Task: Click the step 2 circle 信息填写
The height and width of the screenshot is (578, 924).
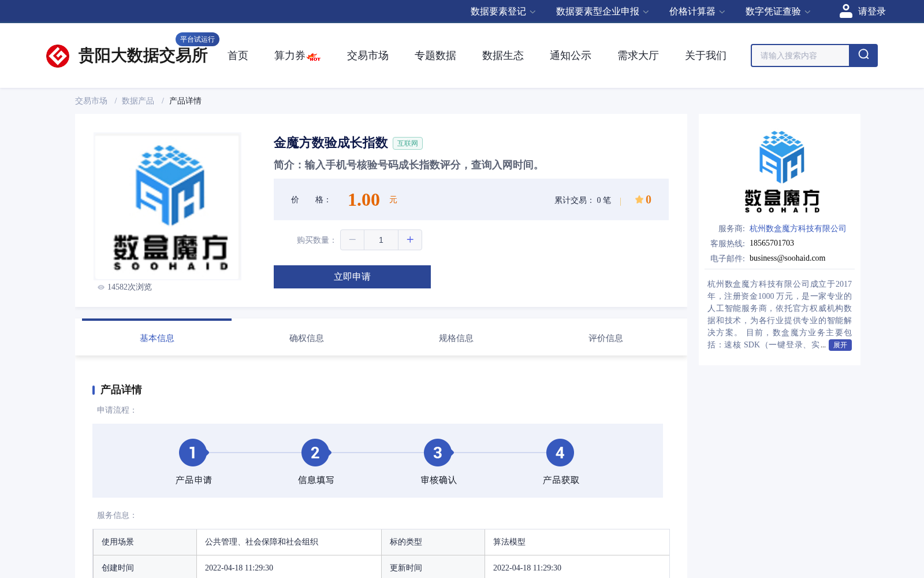Action: [x=315, y=453]
